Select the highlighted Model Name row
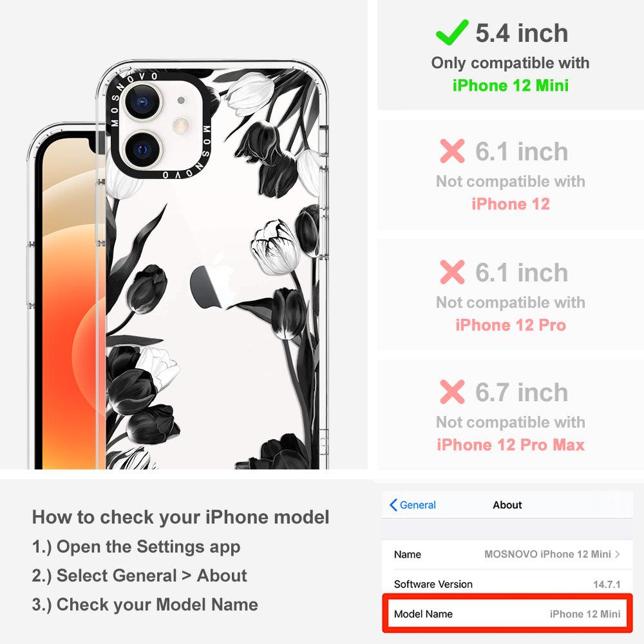 pos(507,614)
